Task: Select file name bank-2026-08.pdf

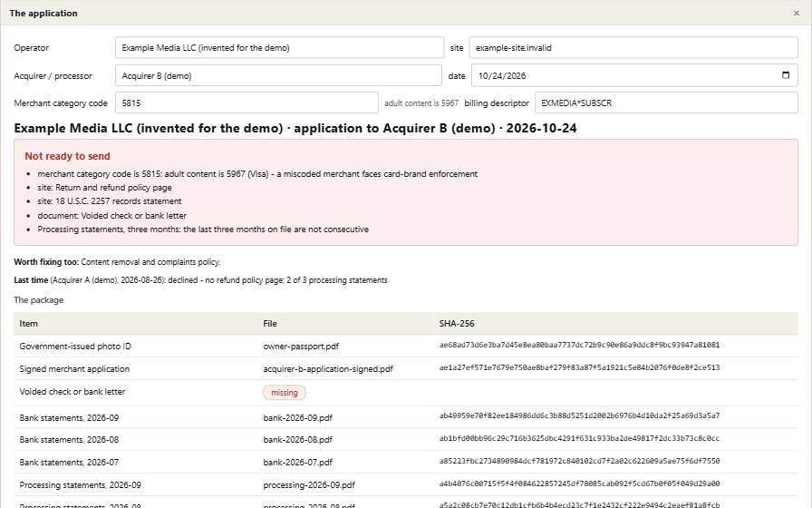Action: (298, 440)
